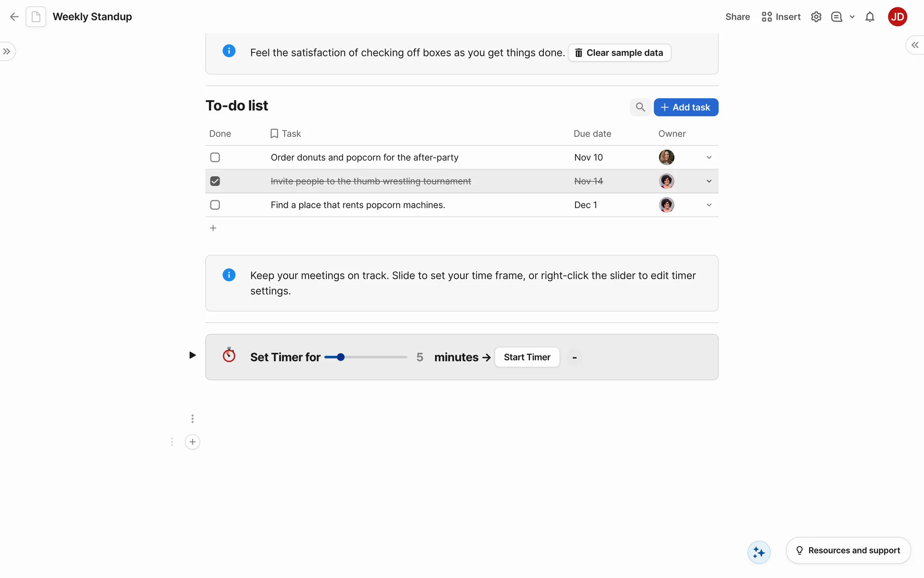Open the Share menu
This screenshot has width=924, height=578.
click(x=737, y=17)
